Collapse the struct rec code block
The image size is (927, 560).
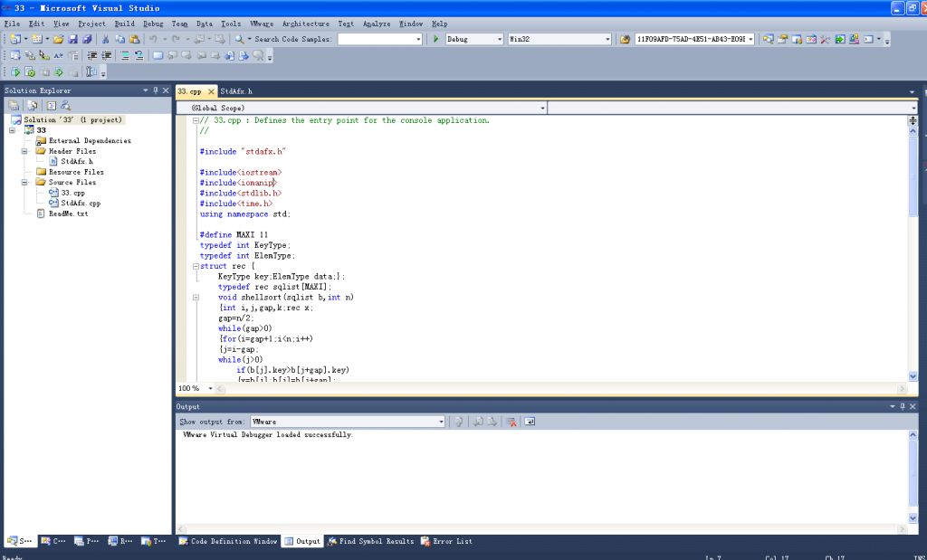point(196,267)
